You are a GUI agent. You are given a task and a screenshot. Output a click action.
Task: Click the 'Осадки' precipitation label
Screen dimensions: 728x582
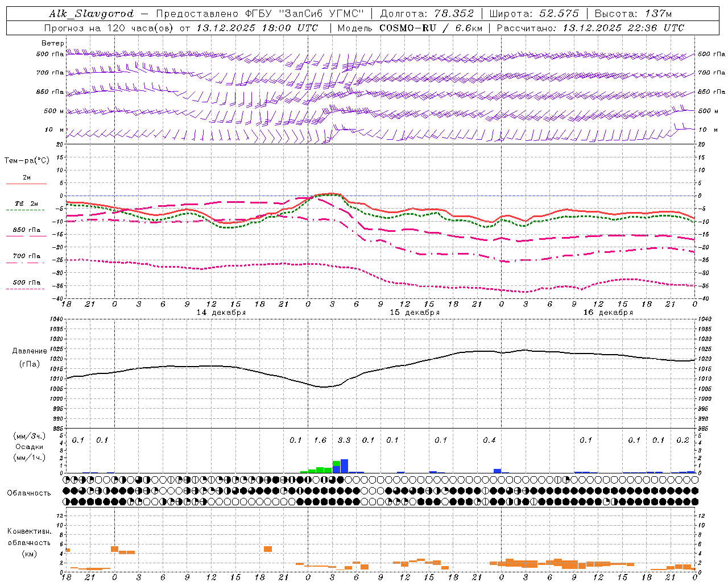pos(29,447)
